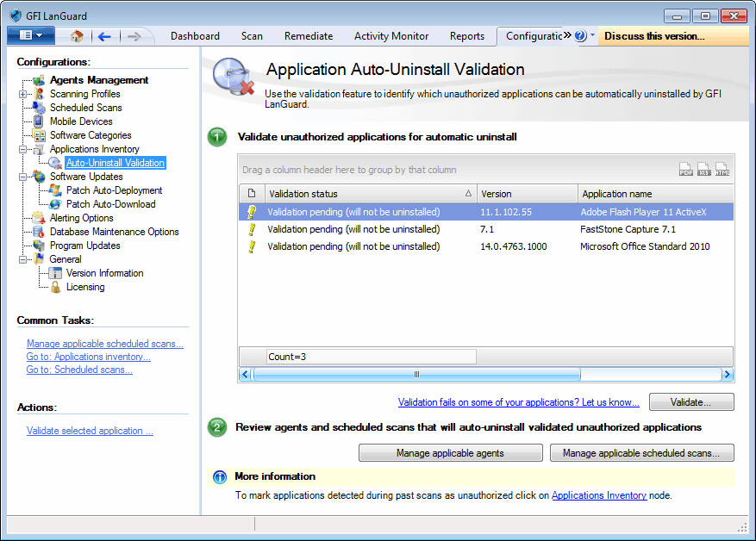Switch to the Dashboard tab
Screen dimensions: 756x541
point(195,36)
